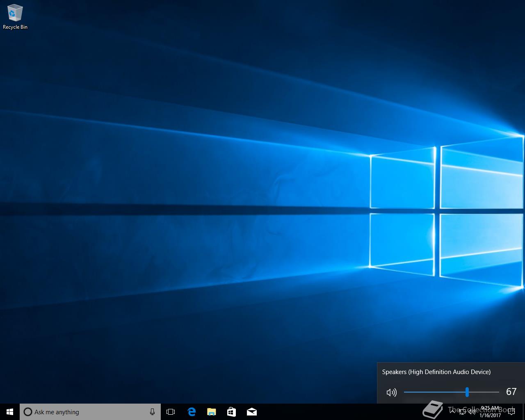The image size is (525, 420).
Task: Mute speakers using the flyout speaker icon
Action: click(391, 393)
